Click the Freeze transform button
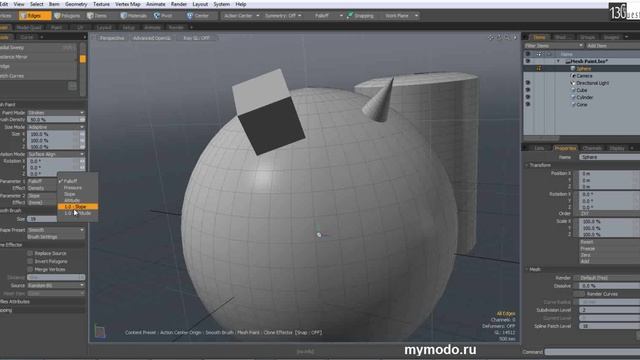This screenshot has height=360, width=640. pyautogui.click(x=610, y=249)
